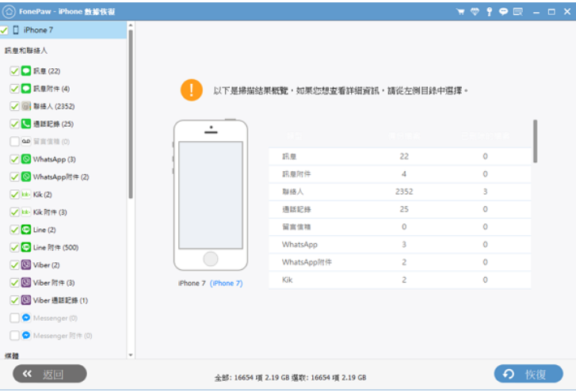Viewport: 576px width, 392px height.
Task: Click the iPhone device illustration
Action: (x=211, y=195)
